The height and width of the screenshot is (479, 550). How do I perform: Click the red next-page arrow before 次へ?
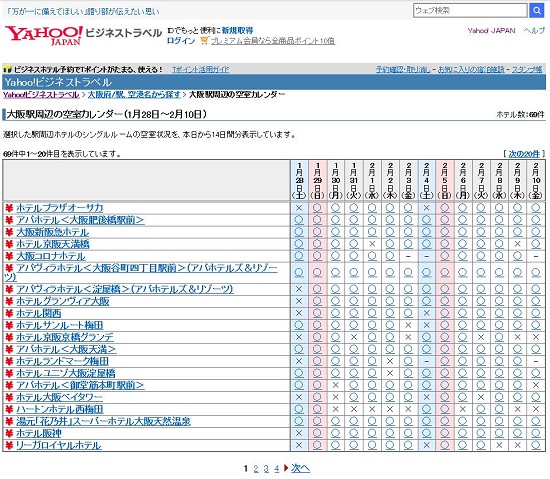pos(286,468)
